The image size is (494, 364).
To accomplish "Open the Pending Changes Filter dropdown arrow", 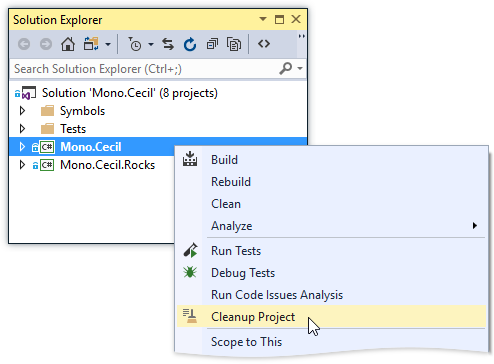I will (151, 44).
